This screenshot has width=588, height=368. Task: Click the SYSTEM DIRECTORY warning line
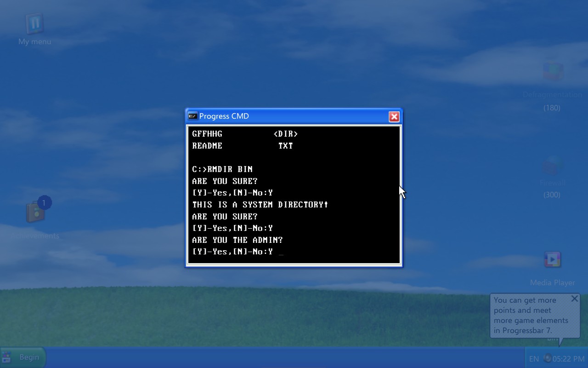pos(260,205)
